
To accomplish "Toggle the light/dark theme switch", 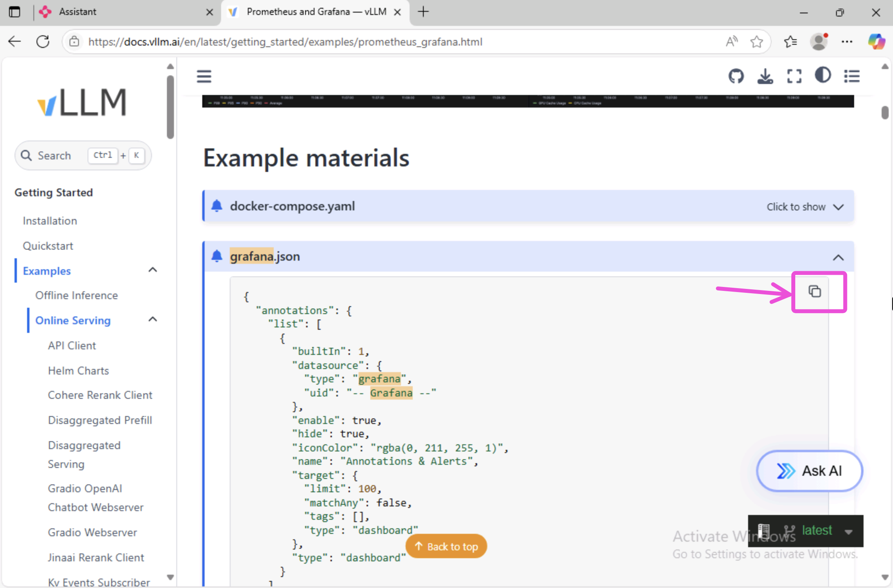I will pyautogui.click(x=823, y=75).
